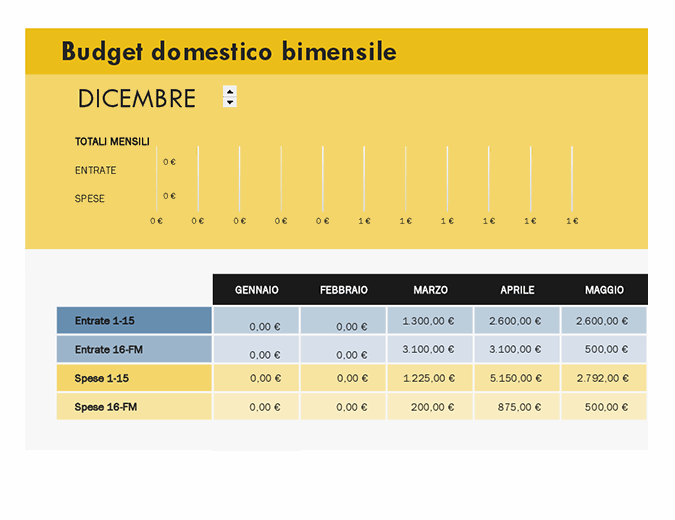Choose the APRILE column header
The height and width of the screenshot is (520, 675).
pyautogui.click(x=517, y=290)
